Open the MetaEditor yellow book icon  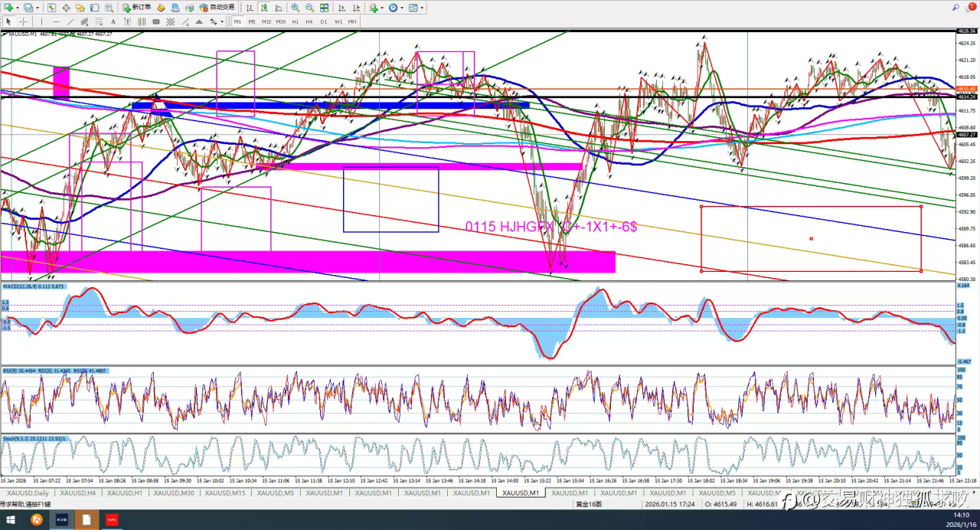(161, 8)
